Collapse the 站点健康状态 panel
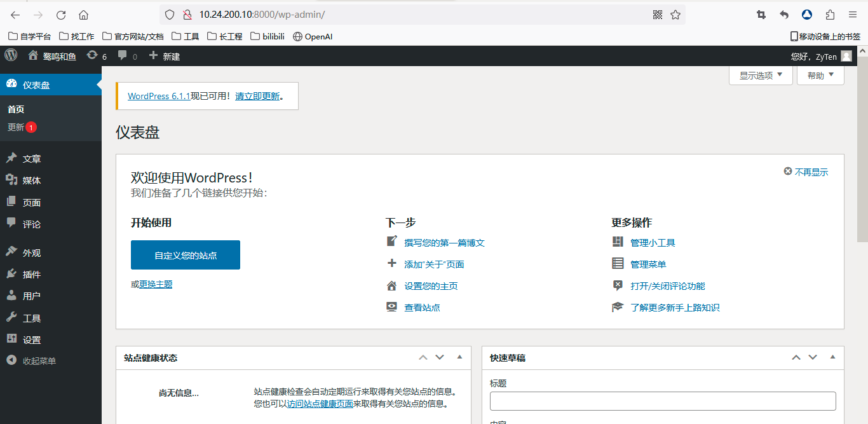This screenshot has height=424, width=868. [459, 357]
